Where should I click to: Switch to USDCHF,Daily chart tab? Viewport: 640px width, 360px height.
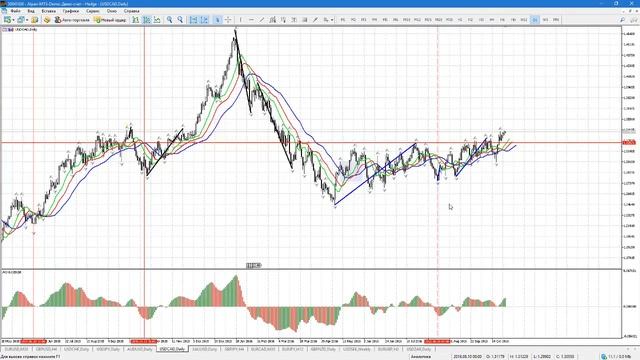[76, 349]
